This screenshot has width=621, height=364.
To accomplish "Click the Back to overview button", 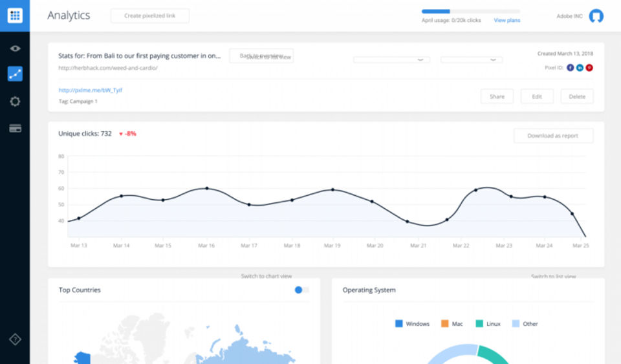I will pyautogui.click(x=261, y=56).
